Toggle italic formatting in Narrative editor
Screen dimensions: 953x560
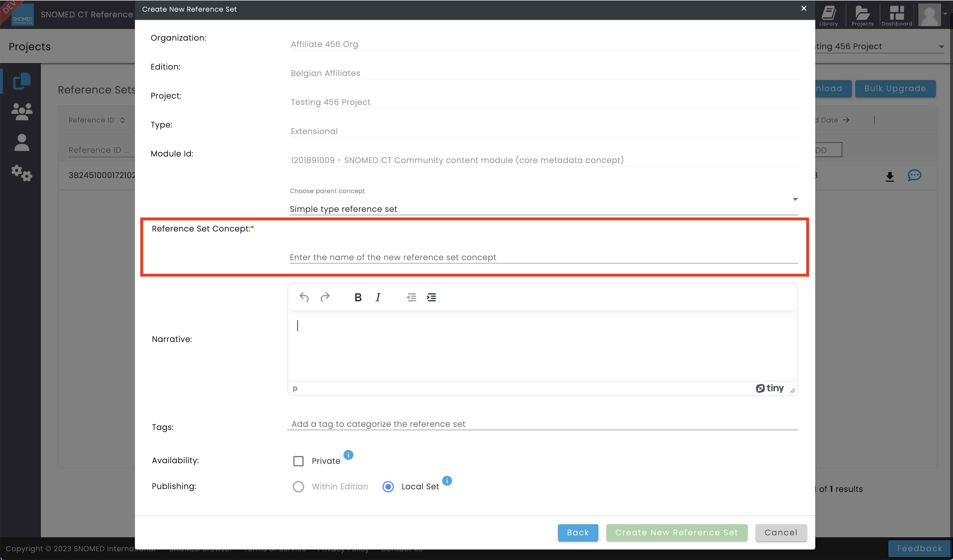coord(378,298)
